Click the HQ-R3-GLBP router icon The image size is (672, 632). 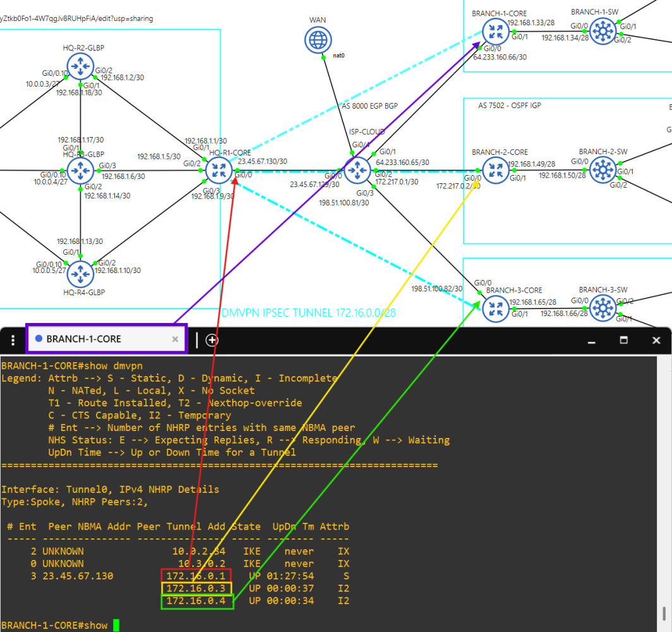point(80,170)
